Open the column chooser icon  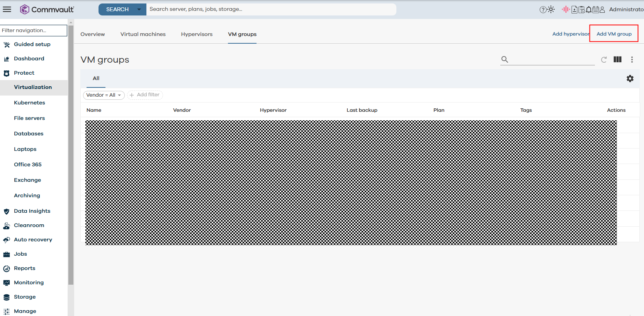click(617, 60)
